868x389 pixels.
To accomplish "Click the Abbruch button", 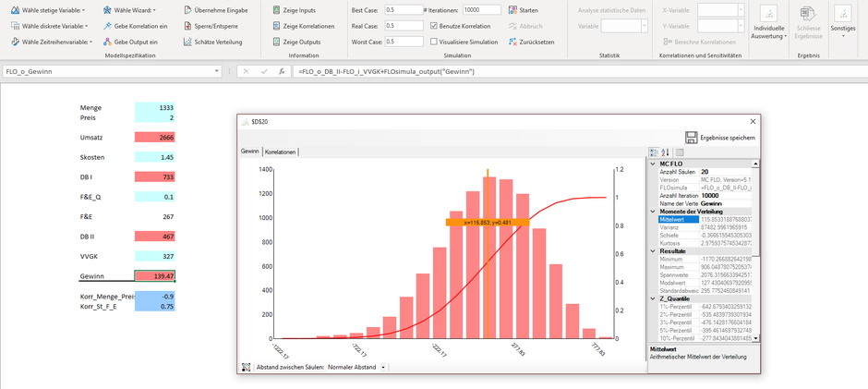I will tap(525, 26).
